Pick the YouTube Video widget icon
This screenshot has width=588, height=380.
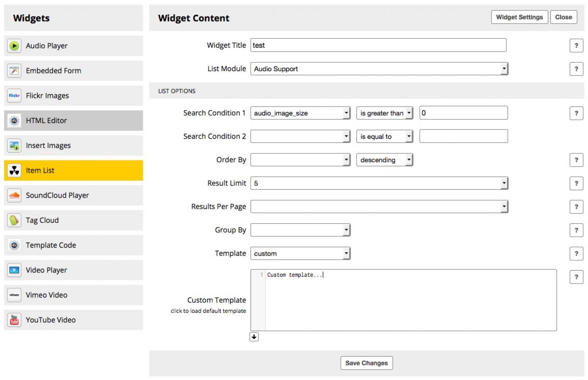14,320
